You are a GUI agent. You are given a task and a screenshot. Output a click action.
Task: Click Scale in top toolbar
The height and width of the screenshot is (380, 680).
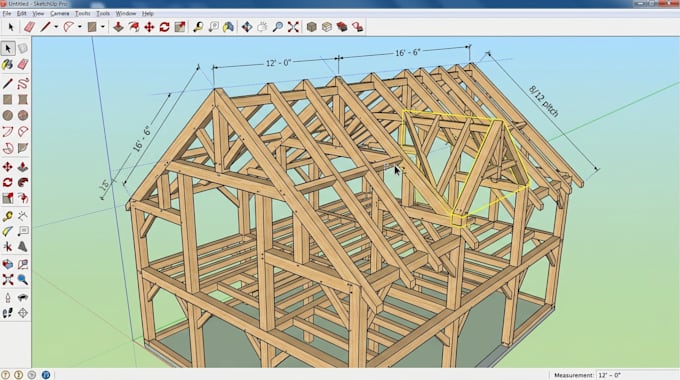[x=180, y=27]
